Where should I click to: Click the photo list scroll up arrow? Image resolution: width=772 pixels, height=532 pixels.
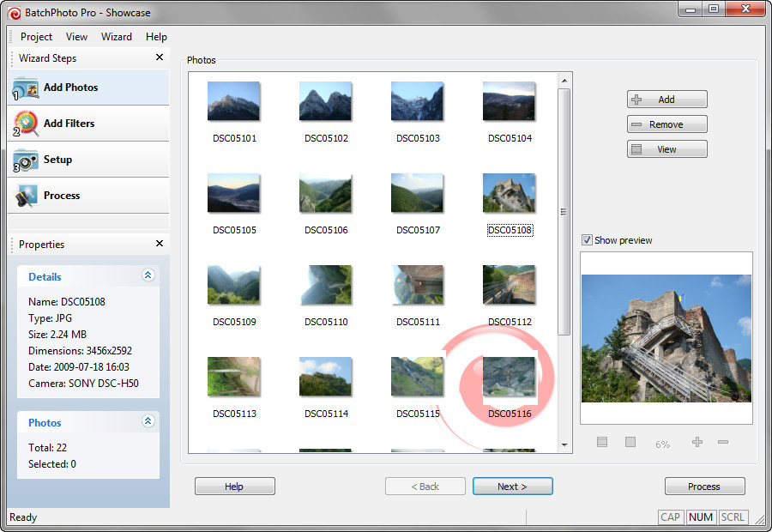pos(564,81)
